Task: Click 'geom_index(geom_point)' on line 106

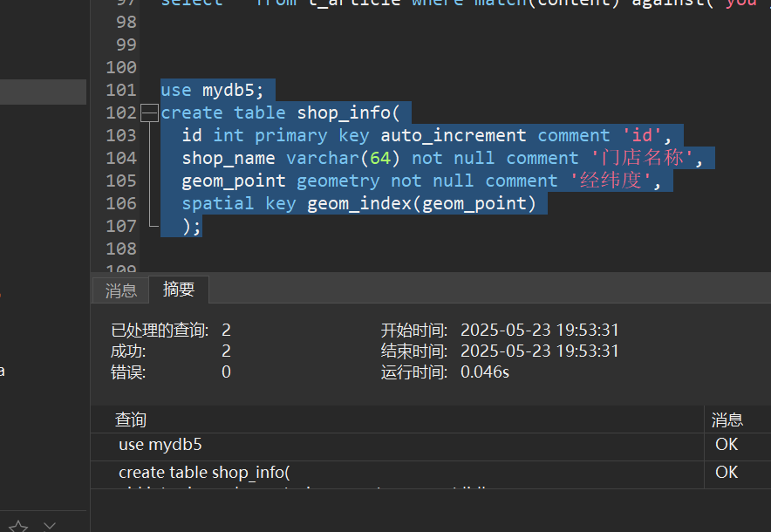Action: click(x=421, y=203)
